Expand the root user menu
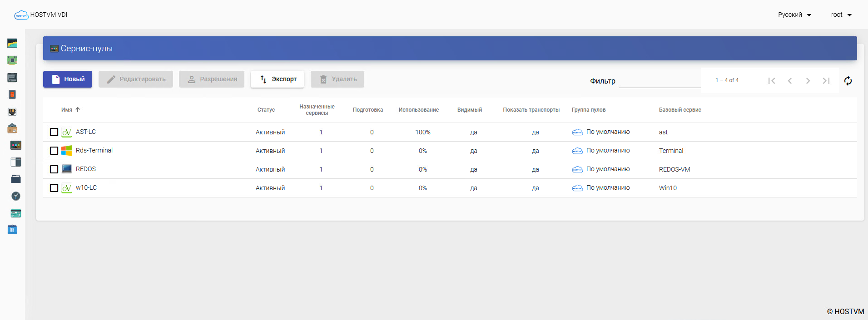This screenshot has height=320, width=868. [x=841, y=15]
